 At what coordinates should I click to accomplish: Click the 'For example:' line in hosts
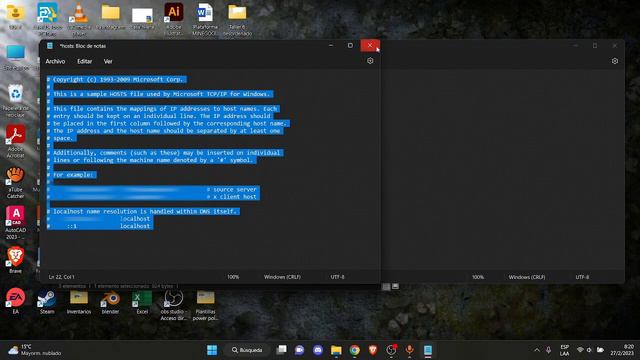pos(71,175)
